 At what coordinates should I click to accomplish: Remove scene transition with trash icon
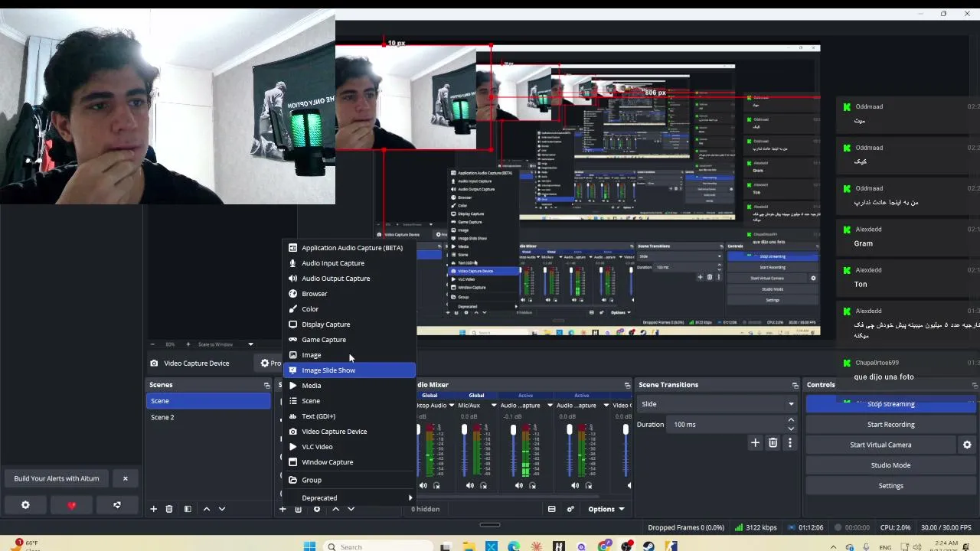click(x=773, y=443)
